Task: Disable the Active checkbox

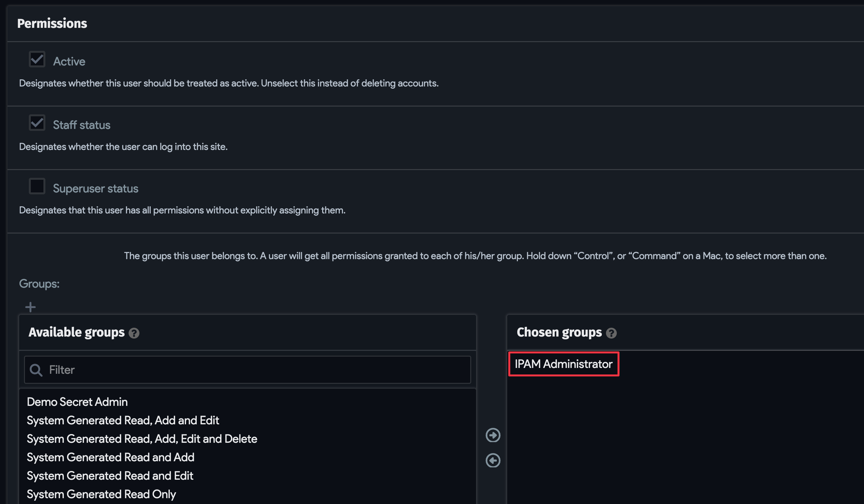Action: pos(37,59)
